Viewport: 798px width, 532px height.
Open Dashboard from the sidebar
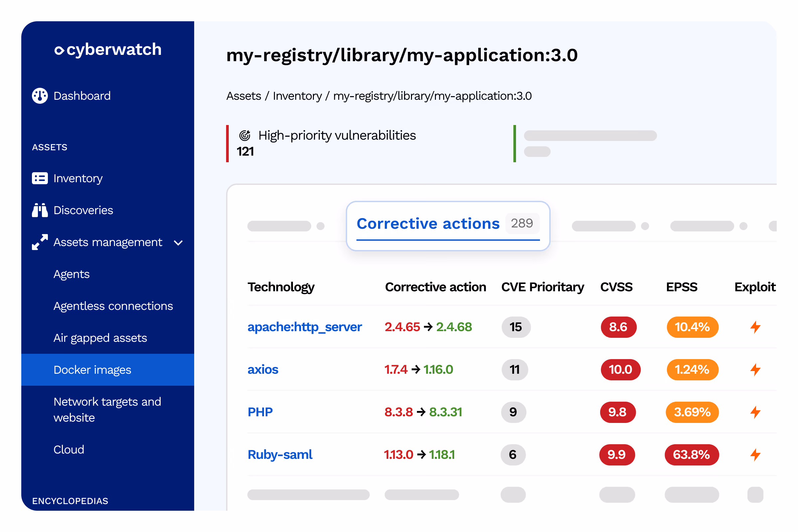click(82, 96)
